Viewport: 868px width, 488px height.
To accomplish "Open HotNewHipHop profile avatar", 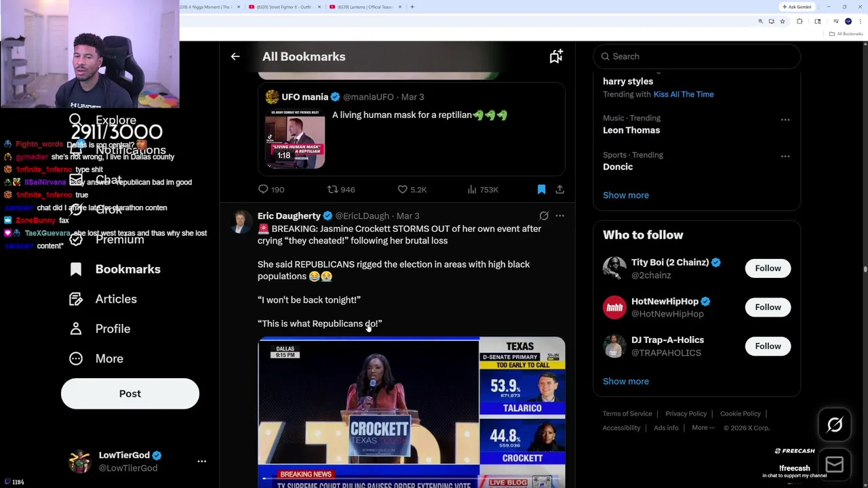I will pos(614,307).
